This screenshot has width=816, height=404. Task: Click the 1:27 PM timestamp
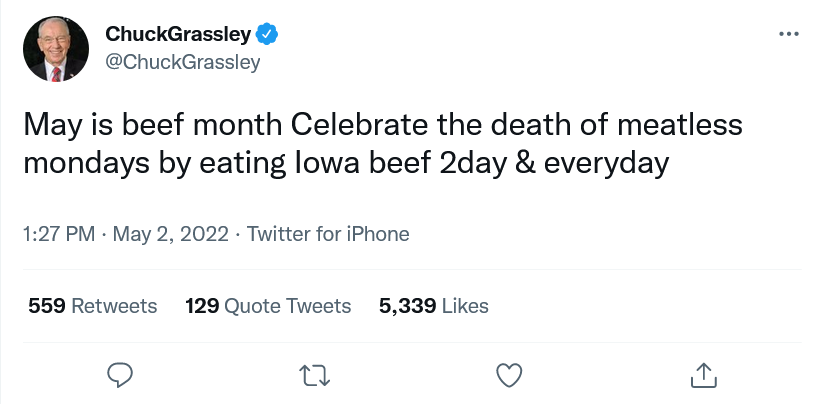click(59, 234)
